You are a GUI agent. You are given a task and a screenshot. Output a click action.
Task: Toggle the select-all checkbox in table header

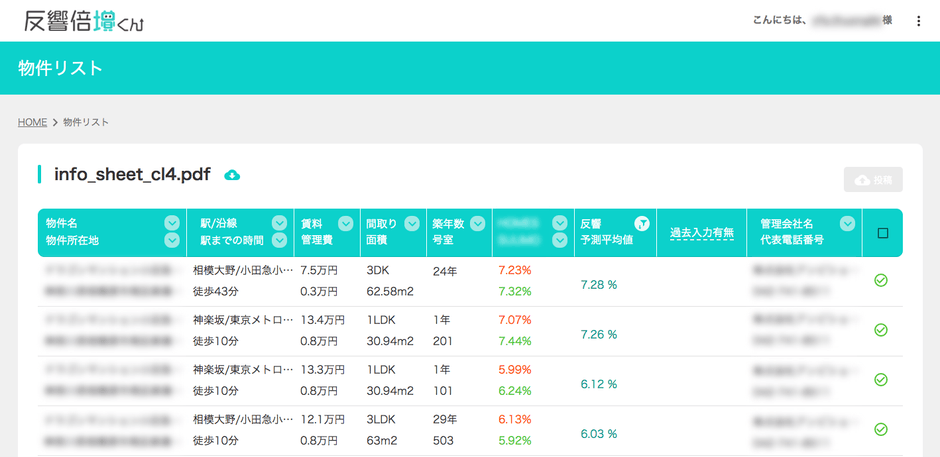(x=882, y=233)
